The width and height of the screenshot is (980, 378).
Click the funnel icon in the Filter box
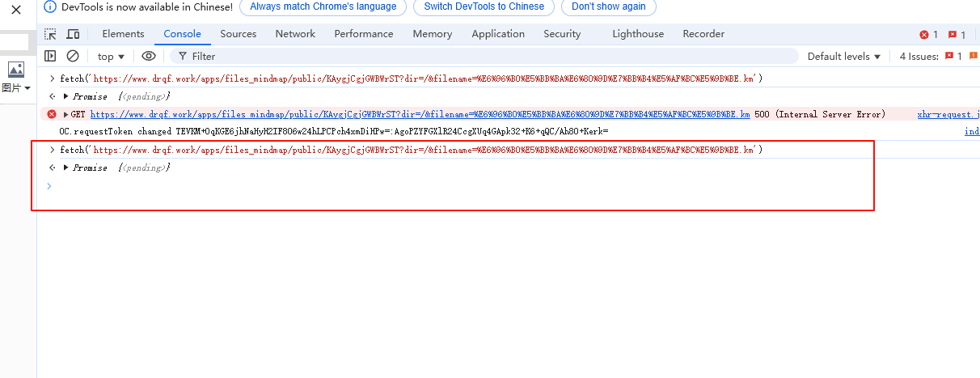click(183, 56)
